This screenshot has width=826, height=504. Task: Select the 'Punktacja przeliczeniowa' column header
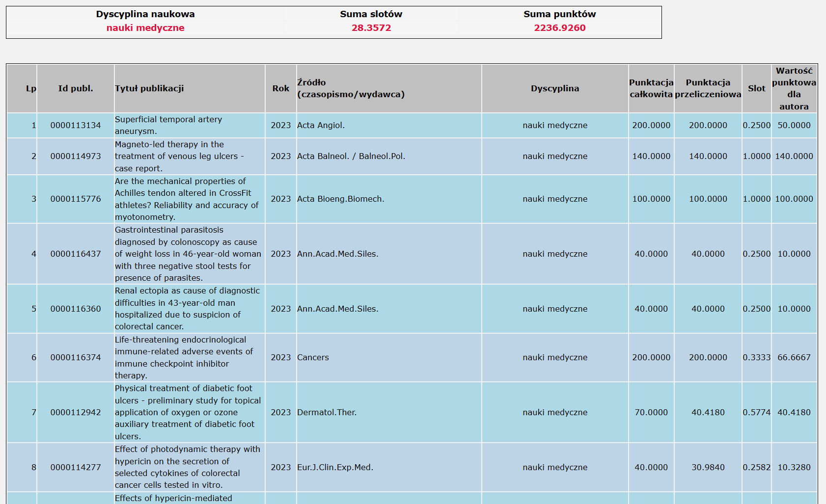point(708,88)
